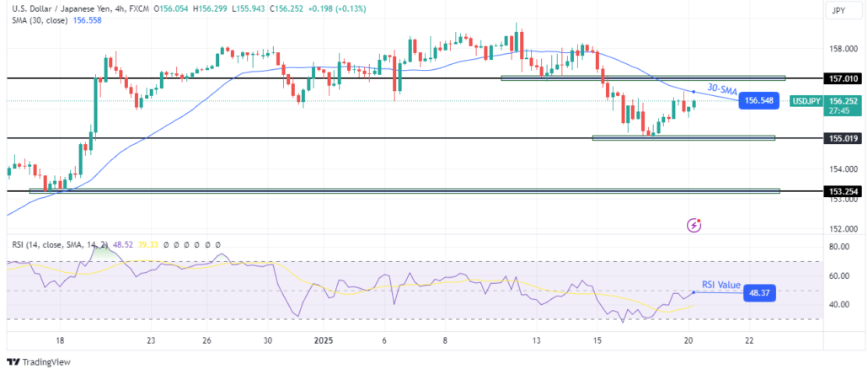
Task: Click the 30 date axis label
Action: [x=267, y=340]
